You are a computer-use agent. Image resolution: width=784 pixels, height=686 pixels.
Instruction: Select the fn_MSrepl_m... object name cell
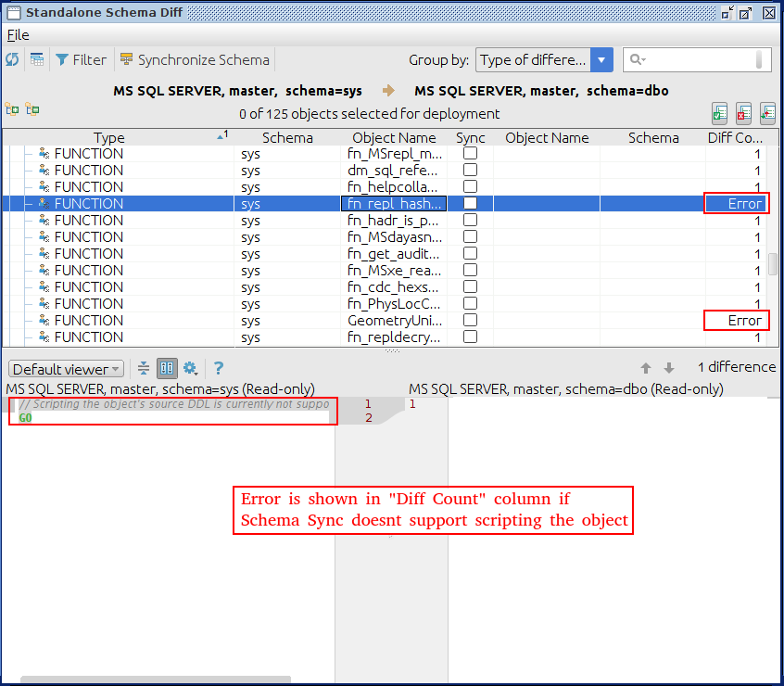pos(394,154)
